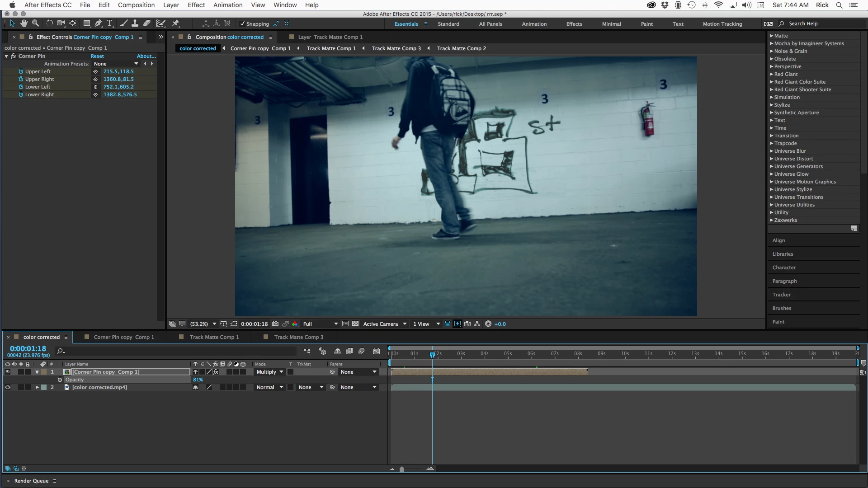Select the Pen tool
868x488 pixels.
[x=98, y=23]
